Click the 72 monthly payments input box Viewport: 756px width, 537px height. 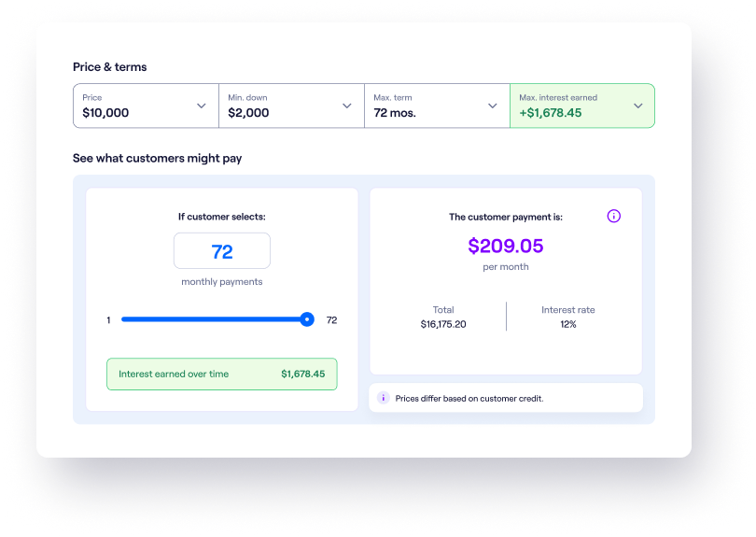pyautogui.click(x=222, y=251)
